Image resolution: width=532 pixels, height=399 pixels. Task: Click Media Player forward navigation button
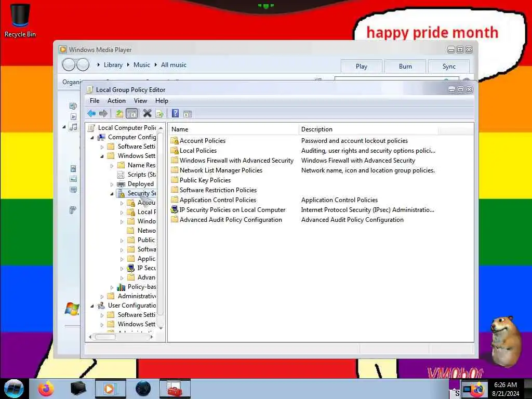[83, 64]
